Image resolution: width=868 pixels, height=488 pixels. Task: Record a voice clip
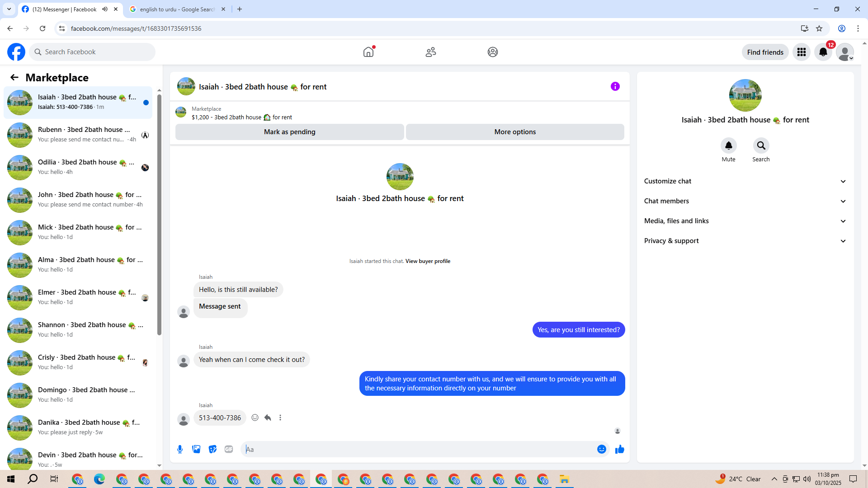coord(180,449)
